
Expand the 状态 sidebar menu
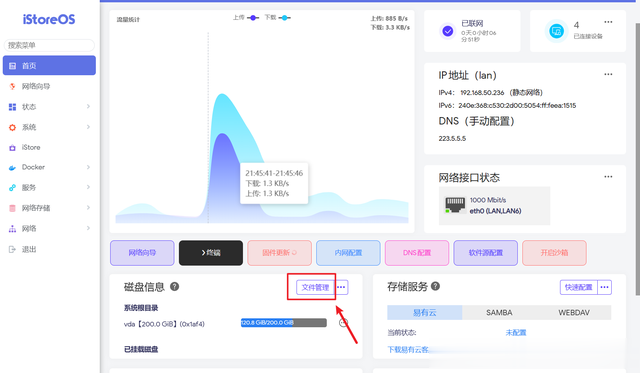point(49,107)
